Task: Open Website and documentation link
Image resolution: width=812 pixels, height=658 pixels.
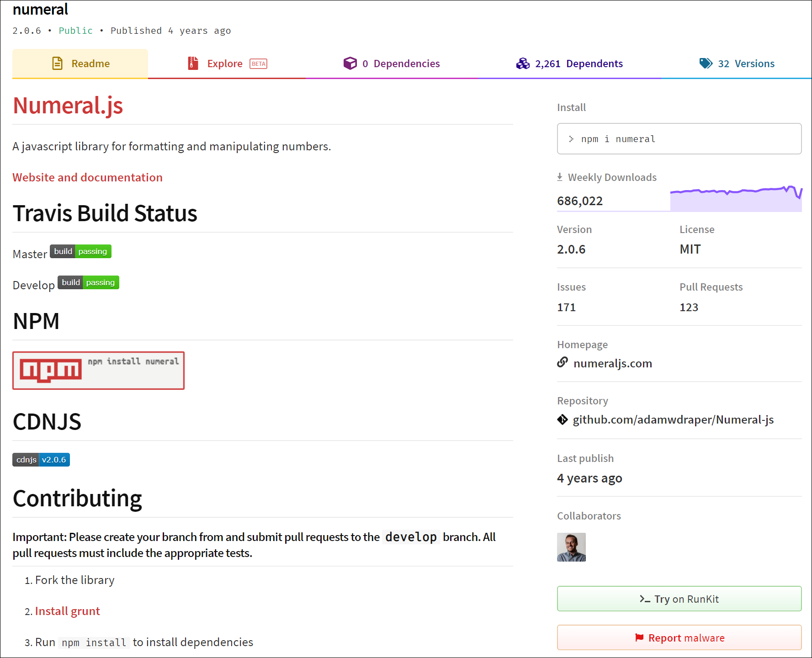Action: point(87,177)
